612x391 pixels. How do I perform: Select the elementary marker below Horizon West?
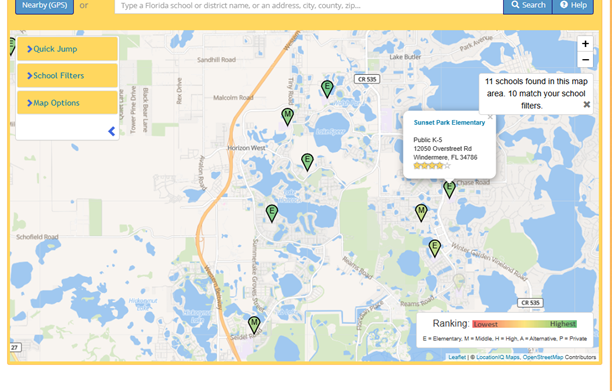tap(307, 162)
